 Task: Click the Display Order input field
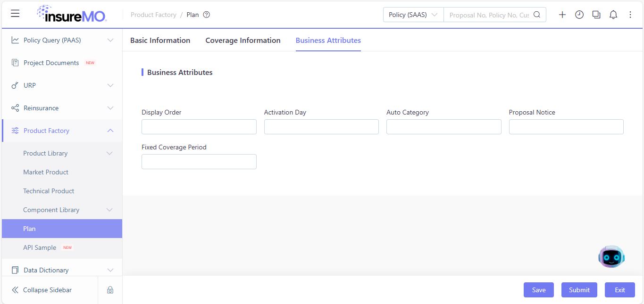pos(199,127)
